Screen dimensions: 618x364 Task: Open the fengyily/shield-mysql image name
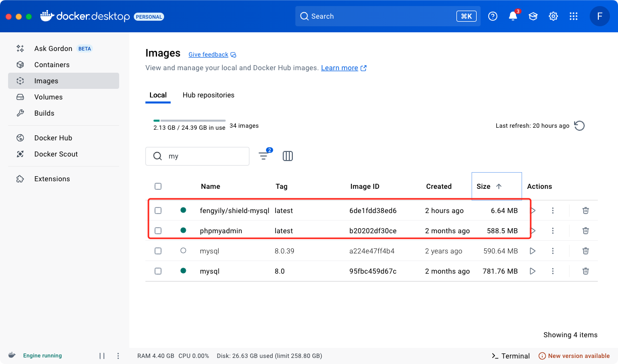click(234, 211)
